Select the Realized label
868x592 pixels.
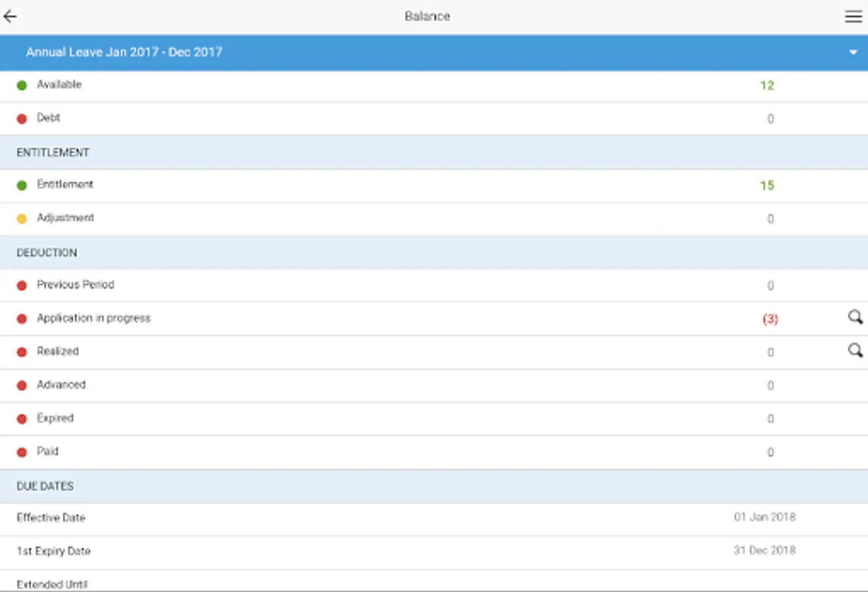(x=58, y=351)
